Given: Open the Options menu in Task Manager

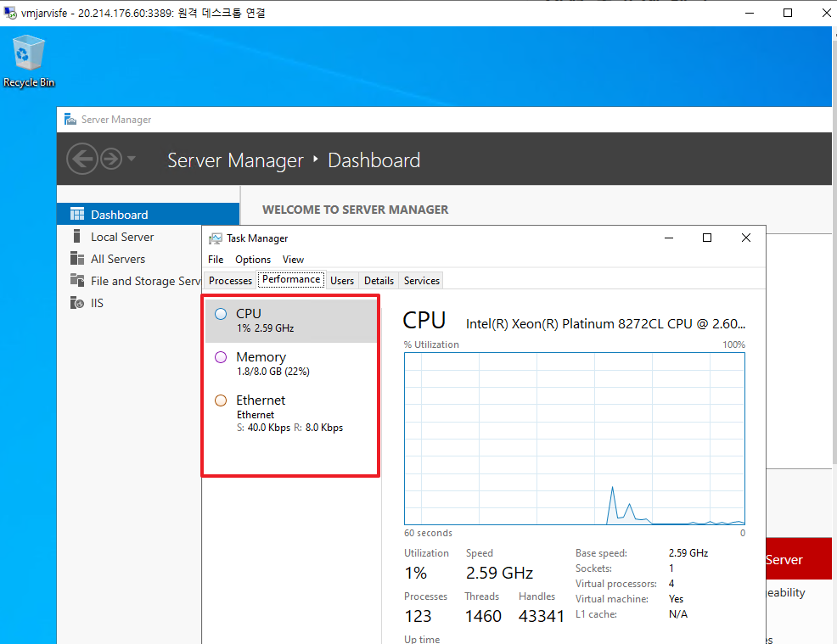Looking at the screenshot, I should tap(253, 260).
